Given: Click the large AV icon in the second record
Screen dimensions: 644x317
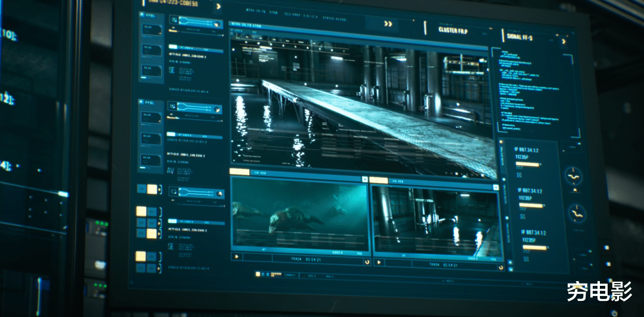Looking at the screenshot, I should pos(171,170).
